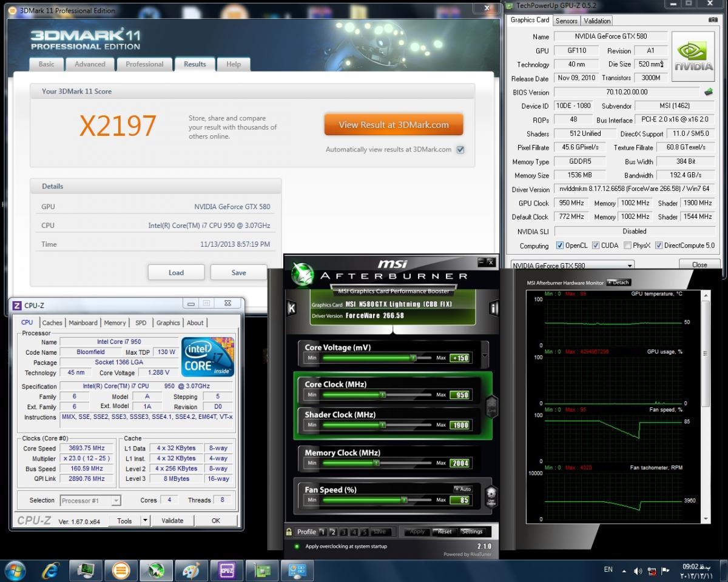Switch to the Basic tab in 3DMark
Screen dimensions: 728x582
(x=47, y=64)
